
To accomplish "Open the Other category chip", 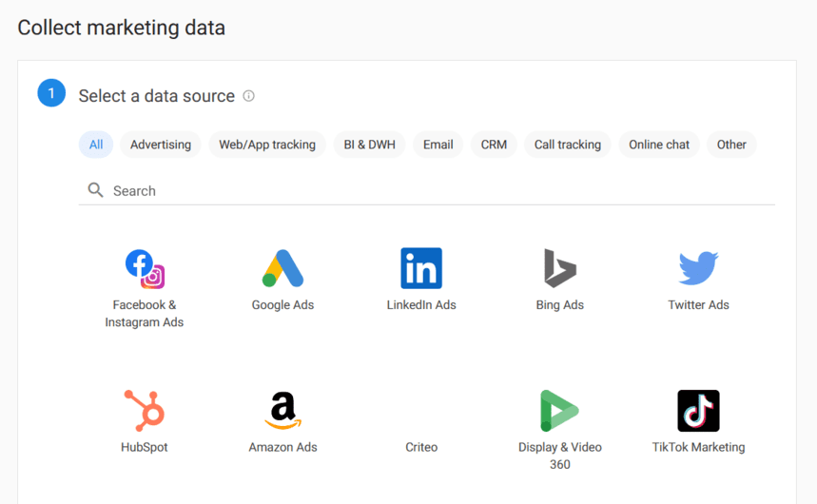I will (731, 145).
